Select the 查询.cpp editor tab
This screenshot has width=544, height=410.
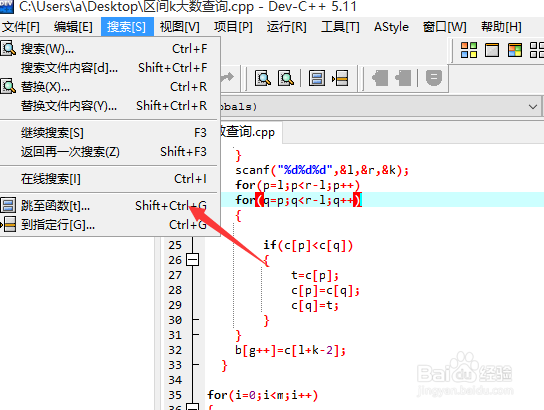pos(250,132)
